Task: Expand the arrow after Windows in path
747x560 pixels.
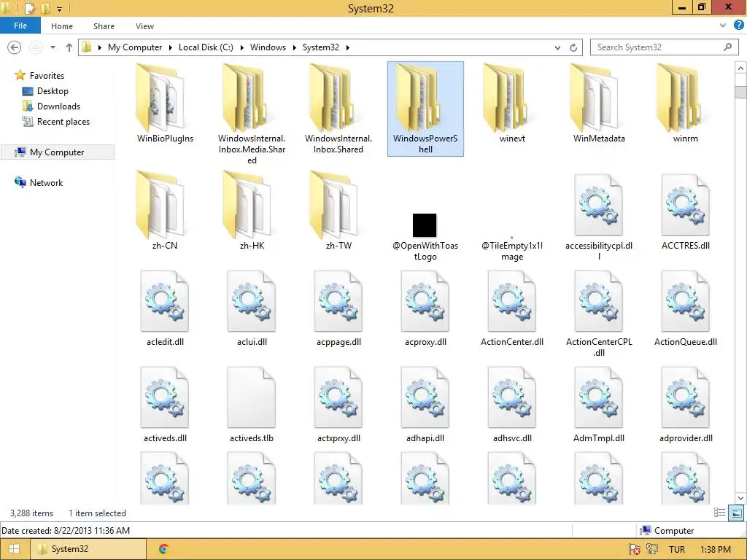Action: [295, 47]
